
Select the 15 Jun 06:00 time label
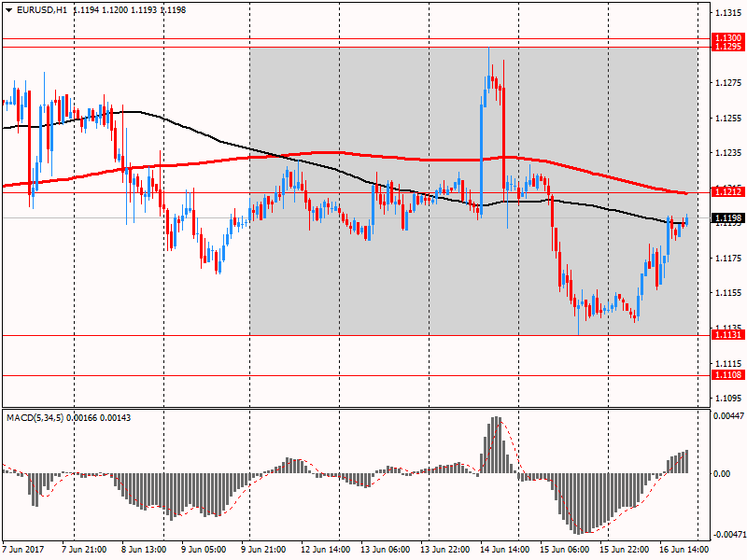[x=565, y=550]
